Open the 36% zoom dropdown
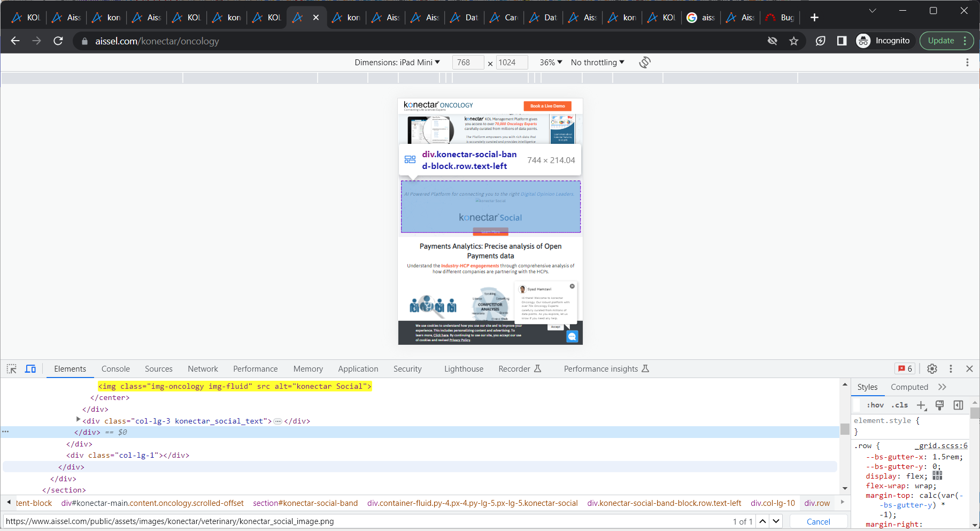 (551, 63)
